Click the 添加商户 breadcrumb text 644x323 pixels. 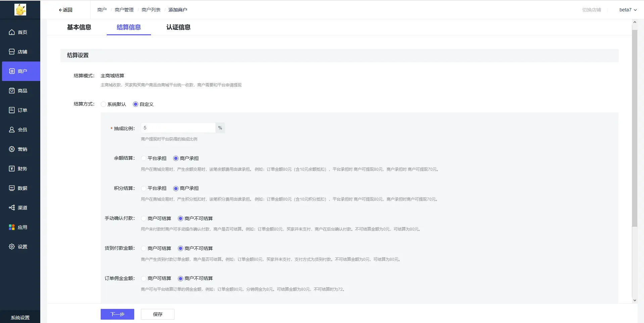tap(178, 10)
